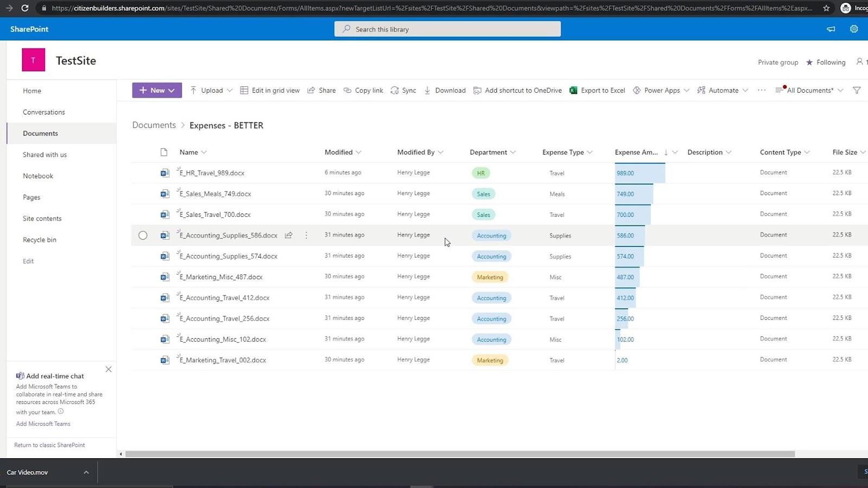Open the SharePoint settings gear
The height and width of the screenshot is (488, 868).
(854, 29)
